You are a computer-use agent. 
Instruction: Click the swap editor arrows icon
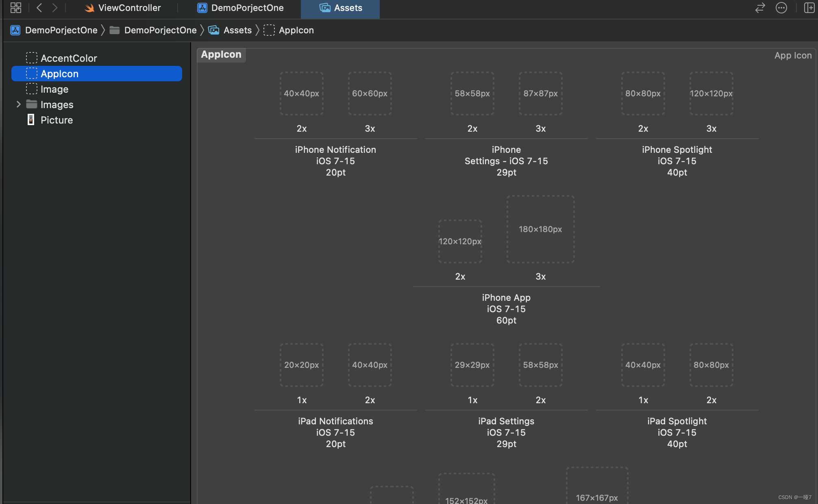(760, 8)
